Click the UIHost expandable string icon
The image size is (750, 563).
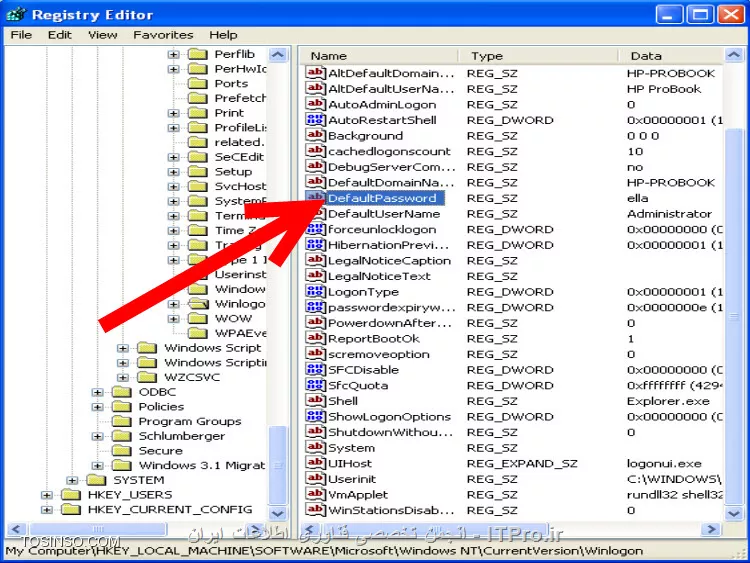(315, 463)
